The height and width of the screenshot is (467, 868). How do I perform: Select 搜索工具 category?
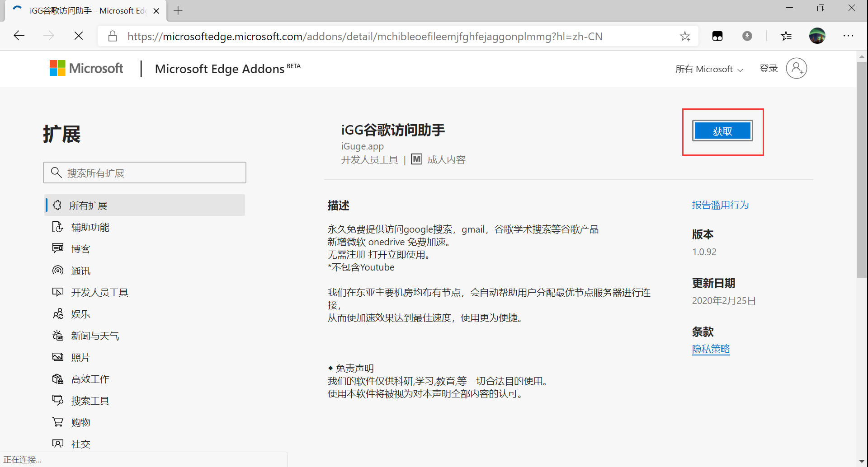(90, 401)
